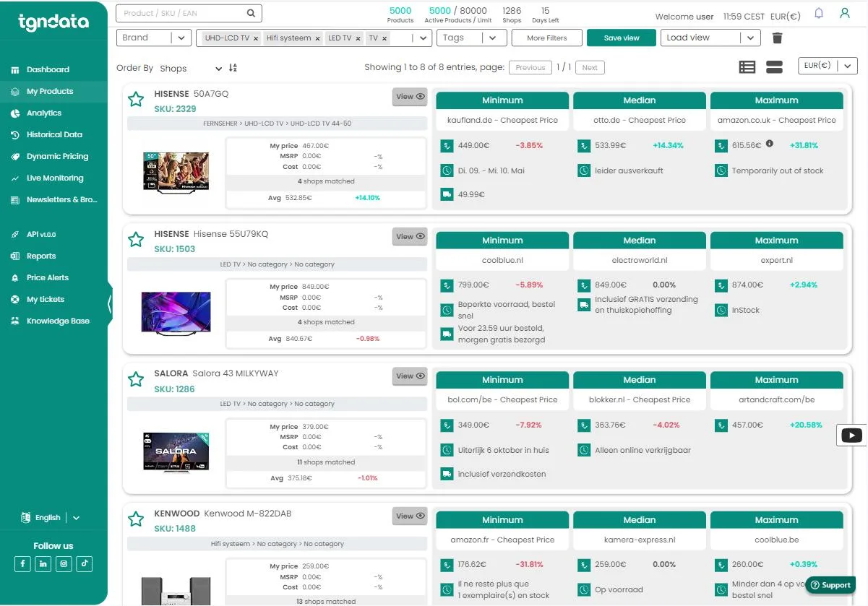This screenshot has height=606, width=868.
Task: Open LinkedIn social link icon
Action: [x=43, y=563]
